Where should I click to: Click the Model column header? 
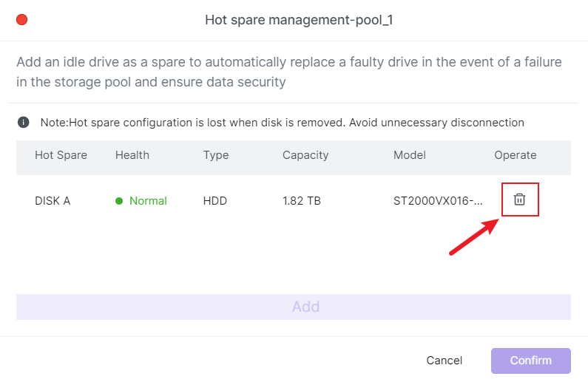click(x=410, y=155)
